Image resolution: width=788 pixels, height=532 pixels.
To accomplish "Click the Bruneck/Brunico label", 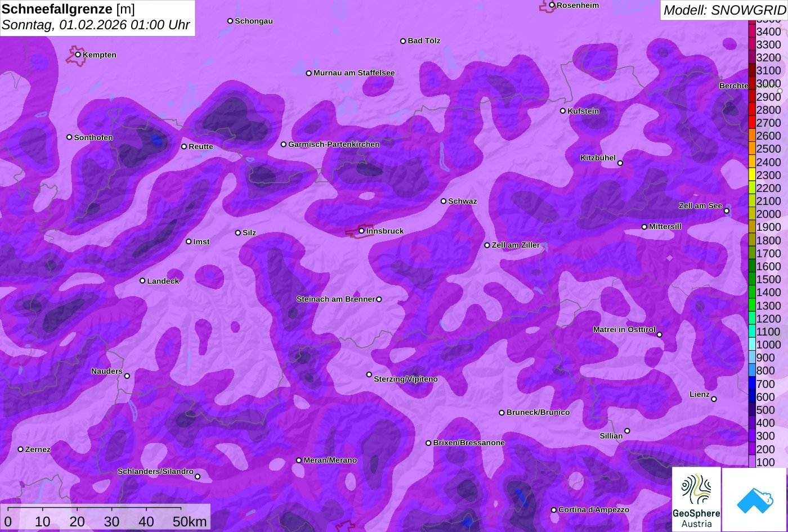I will click(538, 413).
